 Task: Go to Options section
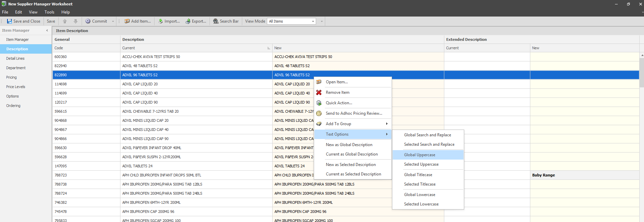click(x=26, y=96)
